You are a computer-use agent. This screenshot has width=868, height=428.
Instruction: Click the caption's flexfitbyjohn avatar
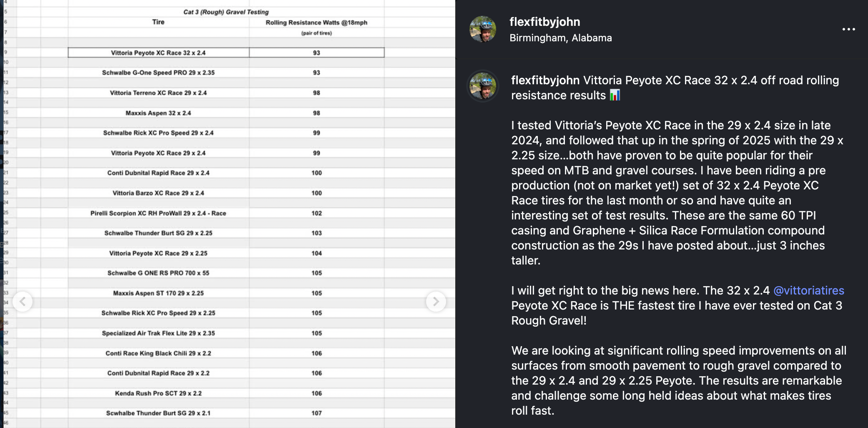[x=483, y=86]
